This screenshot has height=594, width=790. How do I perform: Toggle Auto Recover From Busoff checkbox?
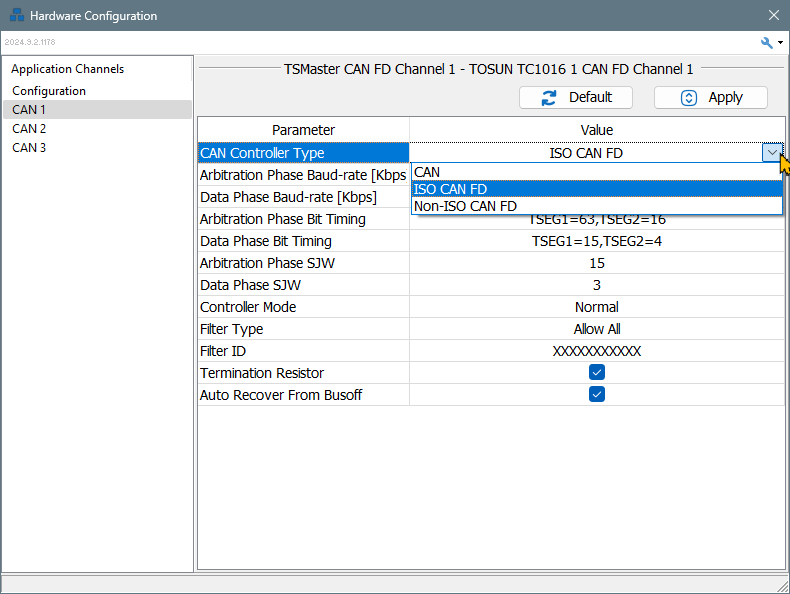tap(597, 394)
